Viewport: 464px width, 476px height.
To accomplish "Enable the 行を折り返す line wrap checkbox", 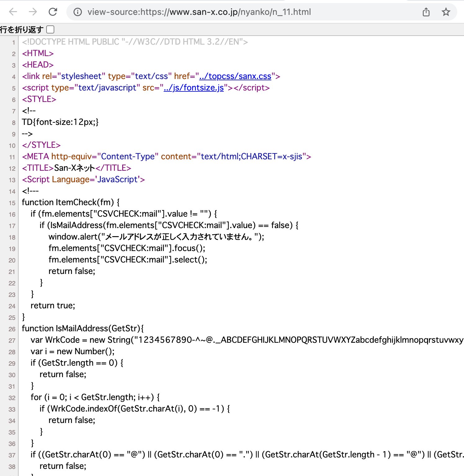I will (50, 29).
